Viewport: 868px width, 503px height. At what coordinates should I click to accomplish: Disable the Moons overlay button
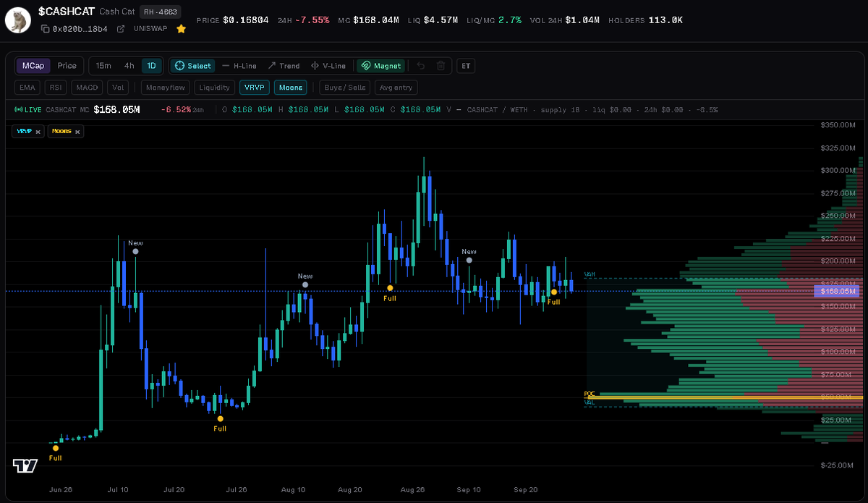click(x=291, y=88)
